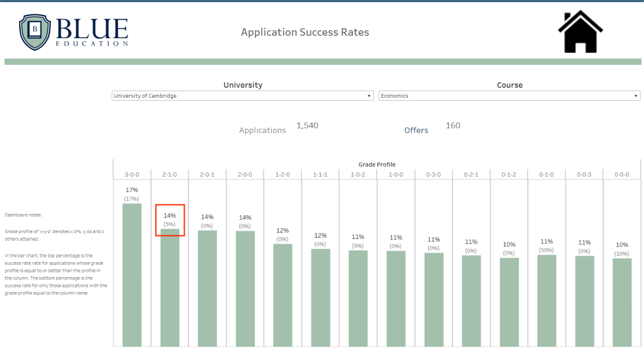Click the (50%) label on 0-1-0 bar
This screenshot has width=644, height=354.
(547, 250)
